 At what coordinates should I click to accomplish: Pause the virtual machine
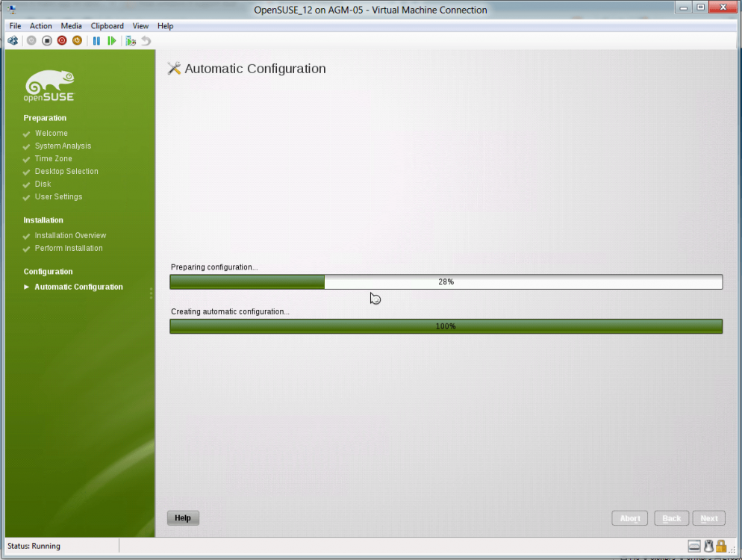tap(96, 40)
